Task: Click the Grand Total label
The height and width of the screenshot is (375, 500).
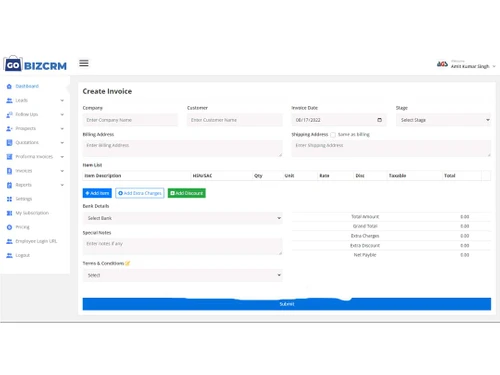Action: tap(365, 226)
